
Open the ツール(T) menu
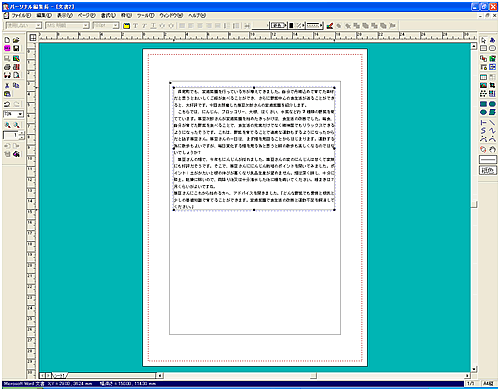pyautogui.click(x=146, y=16)
